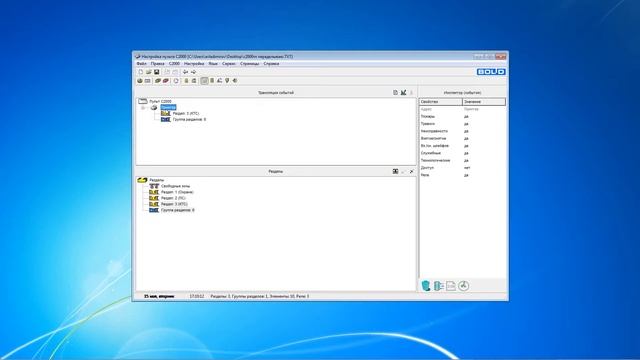Screen dimensions: 640x360
Task: Click the Доступ property row label
Action: click(x=427, y=168)
